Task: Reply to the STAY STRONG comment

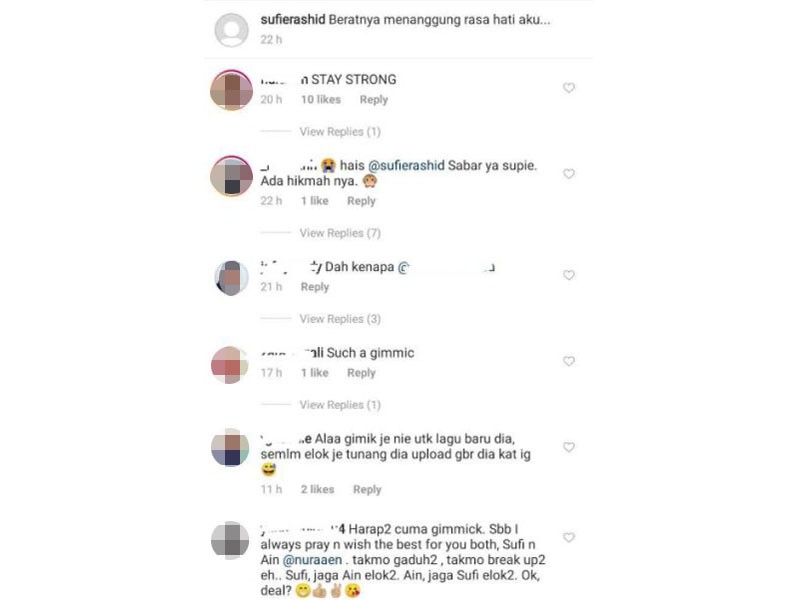Action: tap(373, 99)
